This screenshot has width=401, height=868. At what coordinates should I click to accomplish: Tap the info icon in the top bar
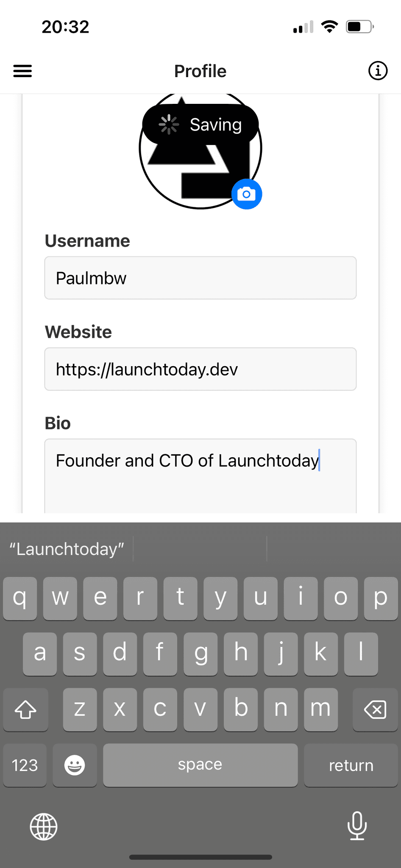coord(377,71)
